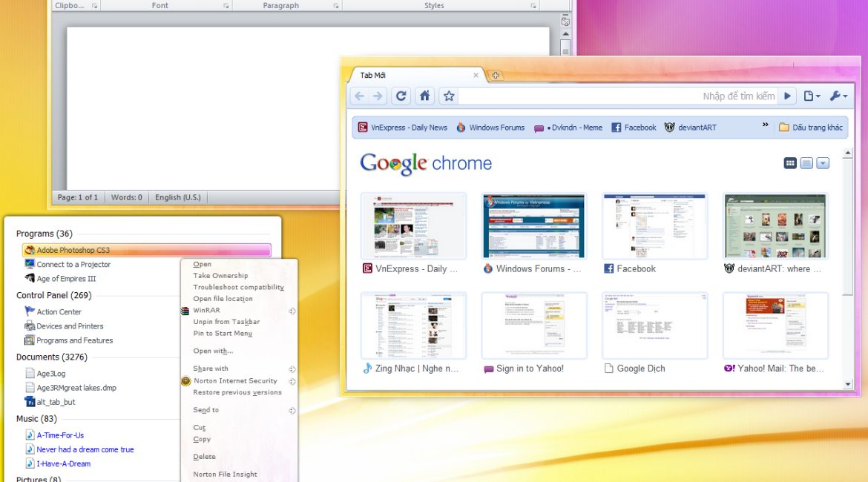Open the VnExpress page thumbnail
The image size is (868, 482).
[413, 226]
